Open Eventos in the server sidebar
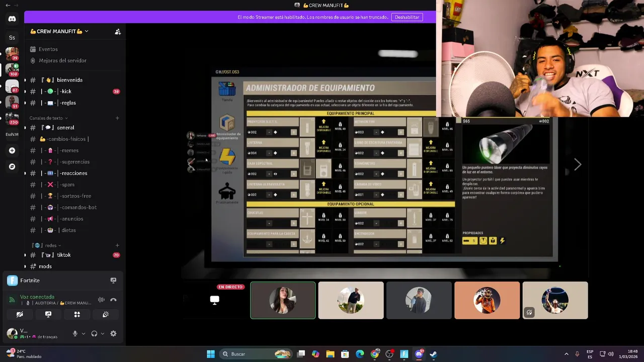 [x=74, y=49]
